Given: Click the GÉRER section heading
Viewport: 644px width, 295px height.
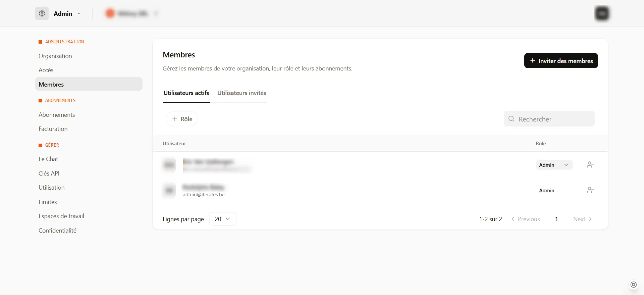Looking at the screenshot, I should 52,145.
